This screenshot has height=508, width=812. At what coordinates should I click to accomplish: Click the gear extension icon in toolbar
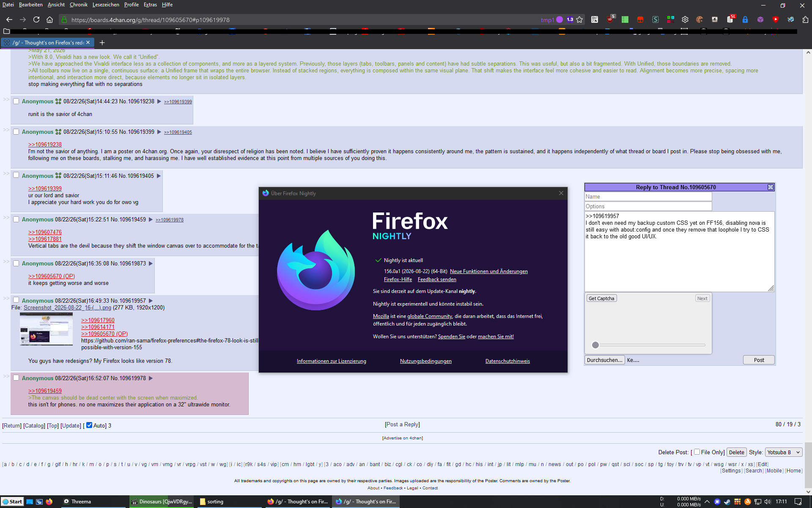(x=685, y=19)
